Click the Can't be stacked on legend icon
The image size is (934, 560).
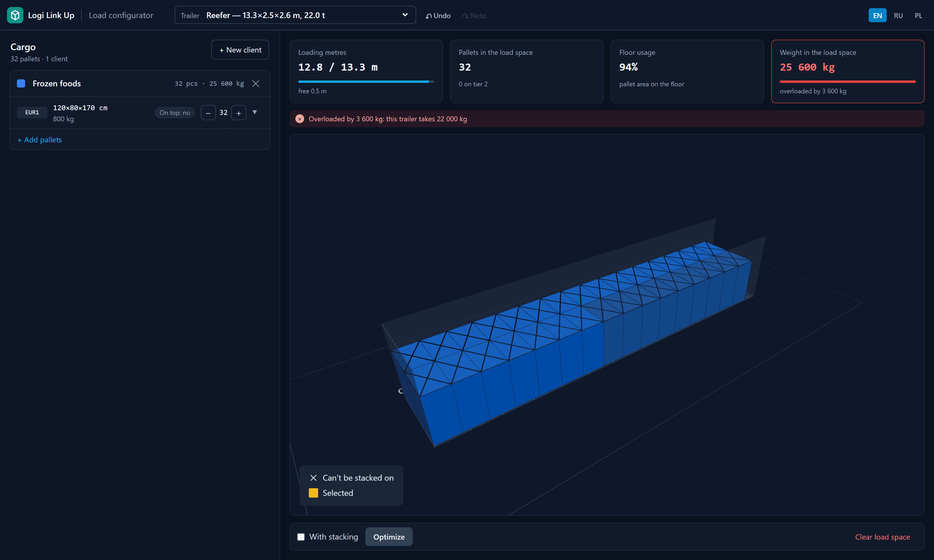click(313, 478)
